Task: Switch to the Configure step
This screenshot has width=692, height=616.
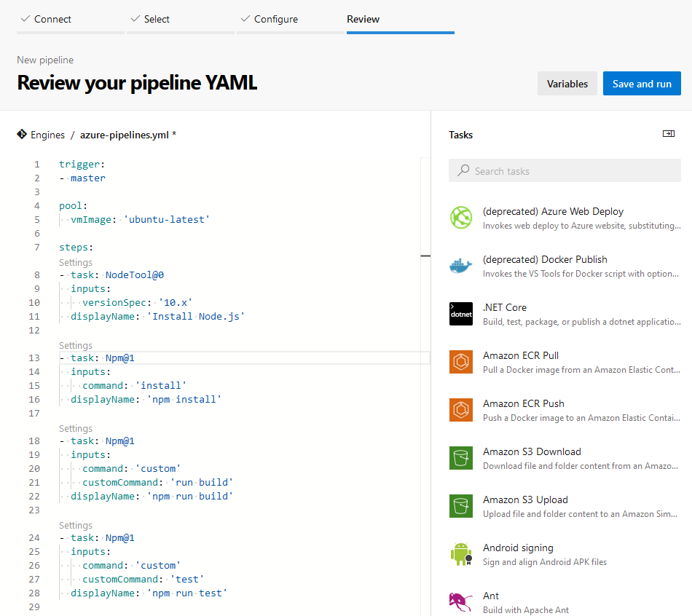Action: [274, 19]
